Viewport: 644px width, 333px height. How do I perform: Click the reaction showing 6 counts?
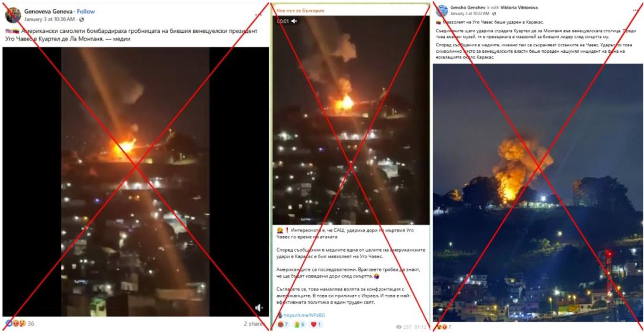coord(300,325)
